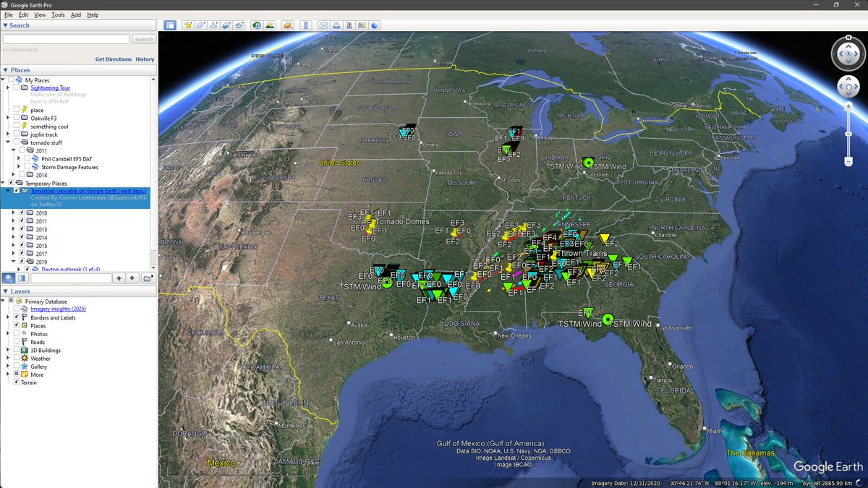This screenshot has height=488, width=868.
Task: Open the View menu
Action: [x=40, y=14]
